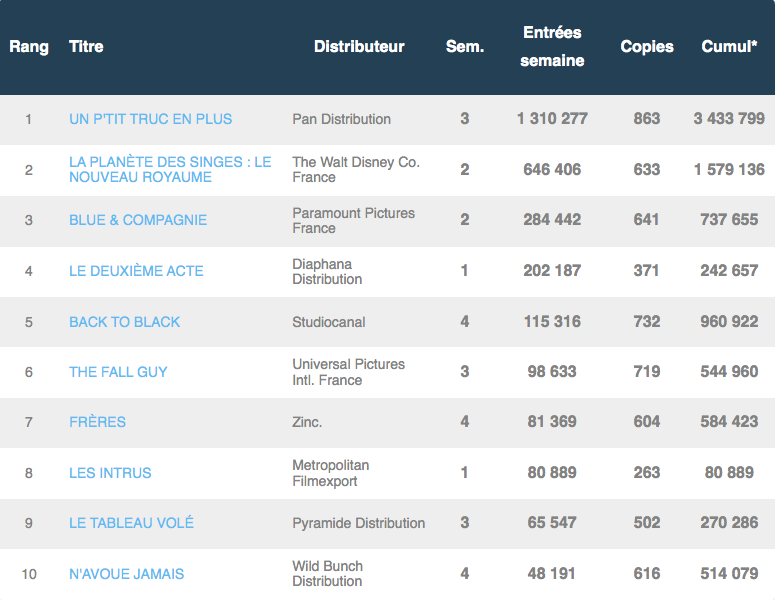The width and height of the screenshot is (775, 600).
Task: Click the Pan Distribution distributor cell
Action: (x=341, y=119)
